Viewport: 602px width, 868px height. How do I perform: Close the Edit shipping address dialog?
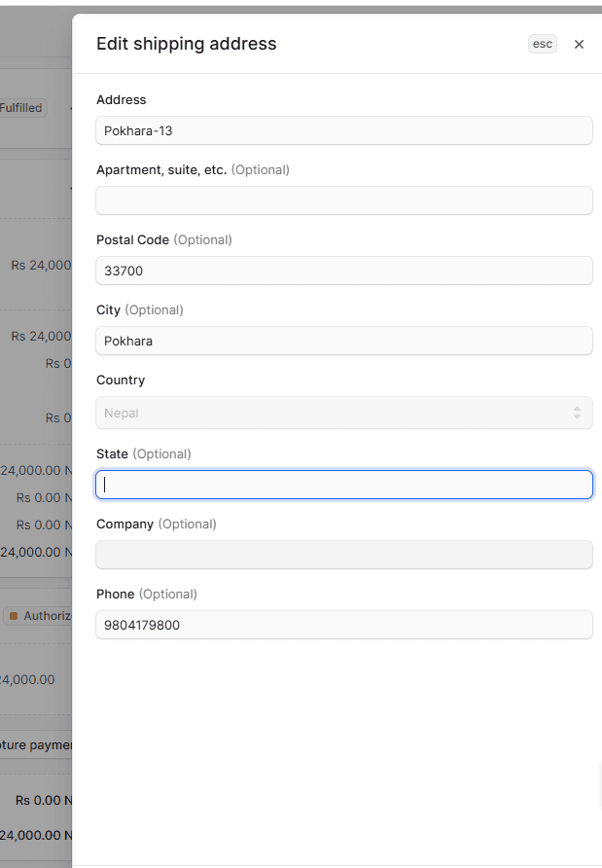pos(579,44)
